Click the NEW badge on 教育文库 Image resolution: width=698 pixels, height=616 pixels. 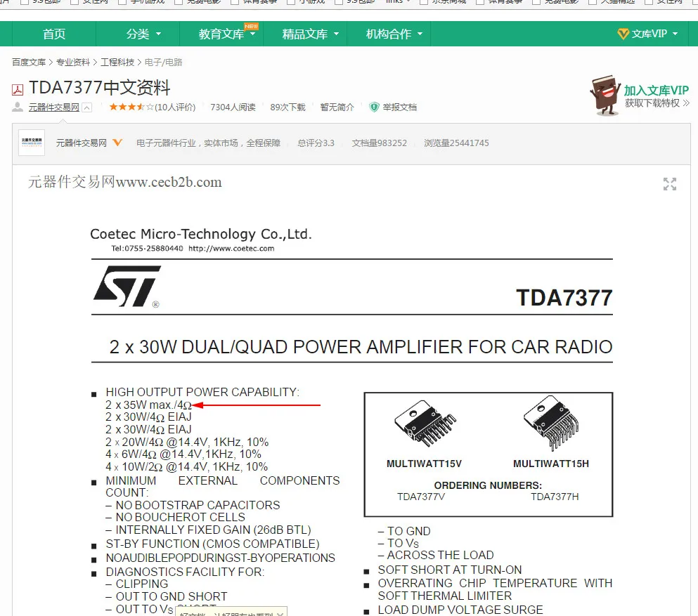pyautogui.click(x=251, y=26)
